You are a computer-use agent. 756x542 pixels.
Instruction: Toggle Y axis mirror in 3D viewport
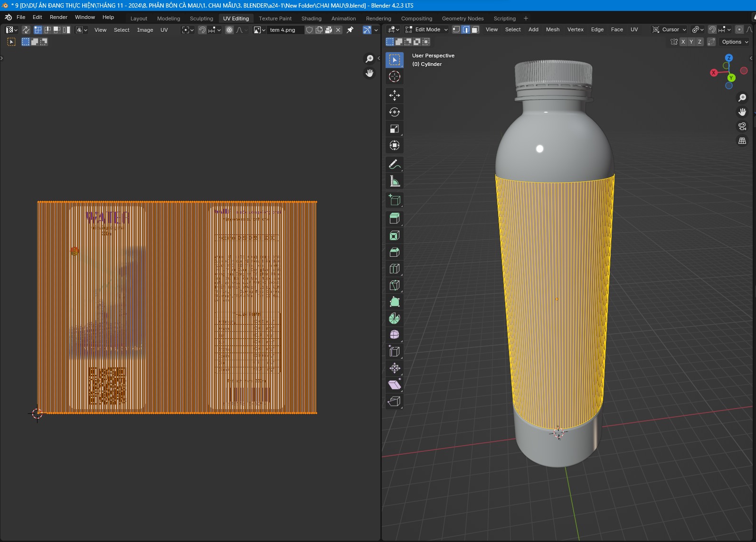[x=691, y=42]
